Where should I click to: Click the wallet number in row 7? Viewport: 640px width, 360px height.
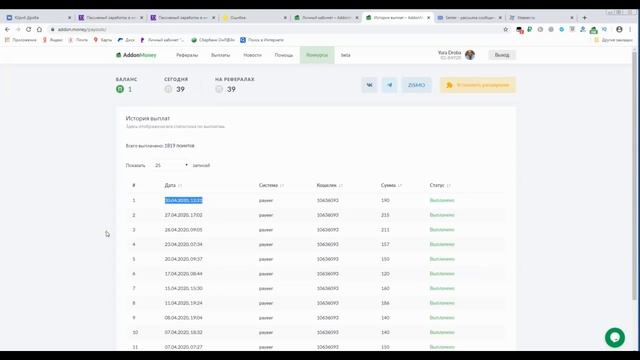(x=327, y=289)
